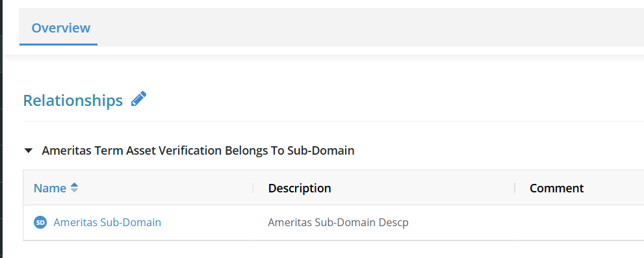Click the Relationships heading text
644x258 pixels.
pos(73,100)
